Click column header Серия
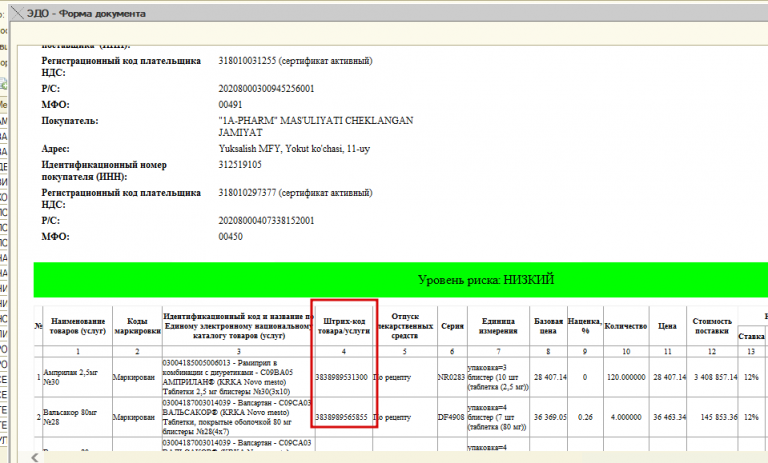768x463 pixels. [x=452, y=326]
